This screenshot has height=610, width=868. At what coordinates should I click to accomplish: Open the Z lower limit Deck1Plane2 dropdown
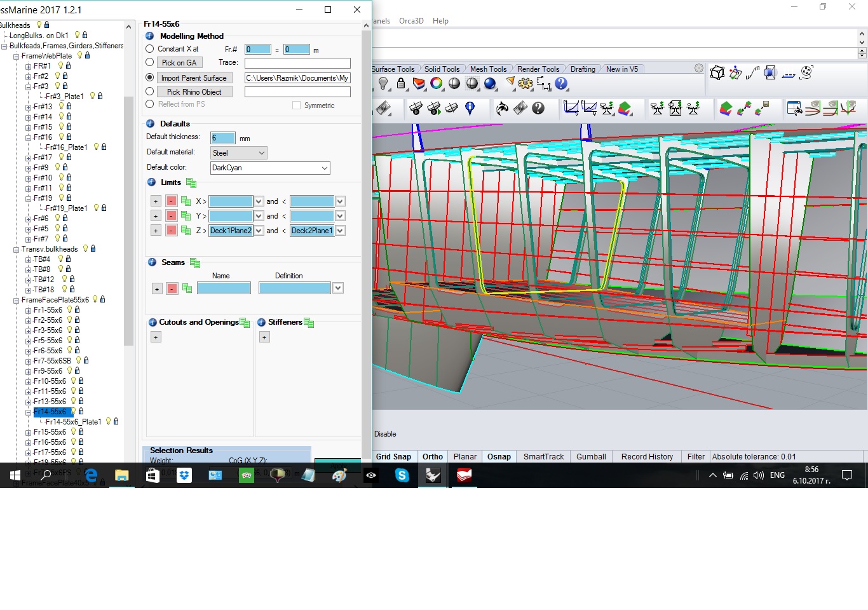pos(259,231)
